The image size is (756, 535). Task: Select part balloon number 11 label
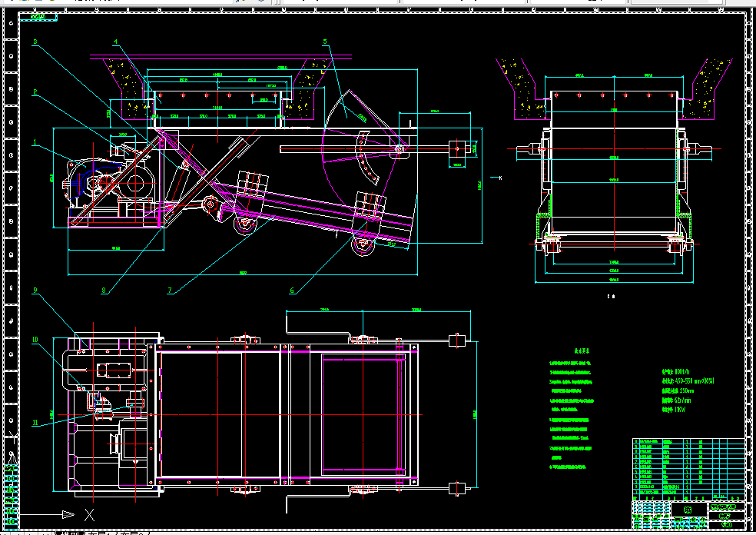point(35,423)
